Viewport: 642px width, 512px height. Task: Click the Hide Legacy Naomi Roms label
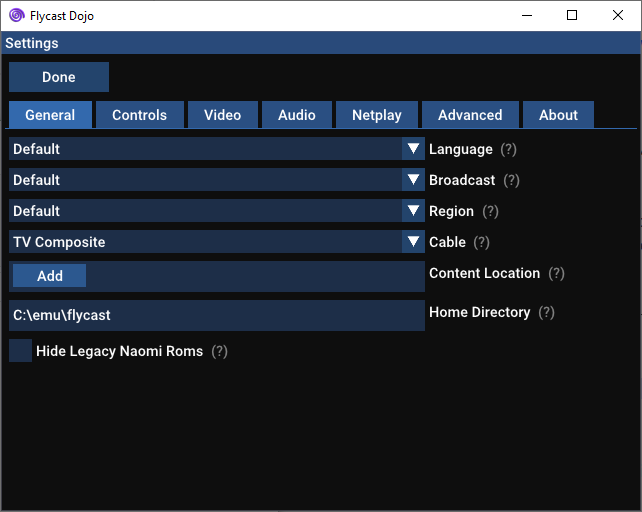[120, 351]
